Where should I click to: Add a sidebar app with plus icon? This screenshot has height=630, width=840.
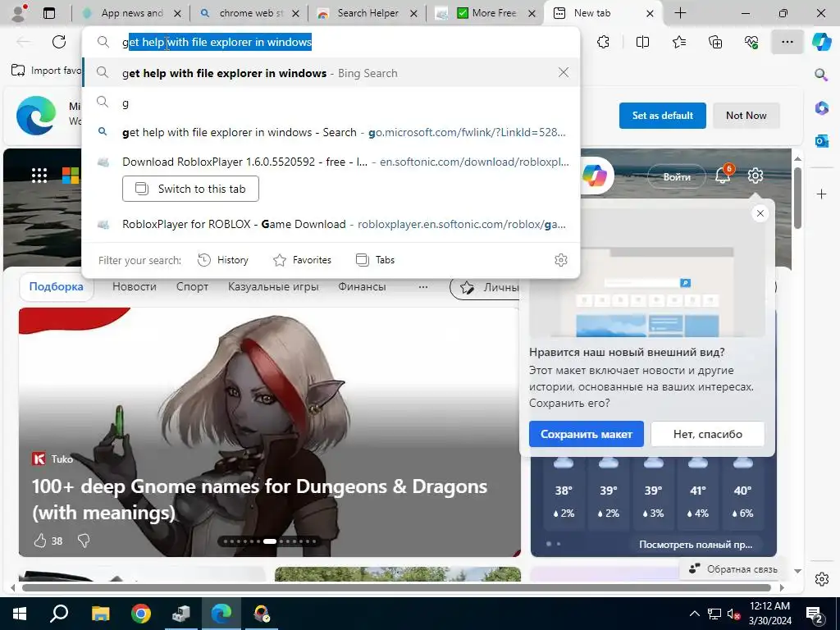(821, 194)
